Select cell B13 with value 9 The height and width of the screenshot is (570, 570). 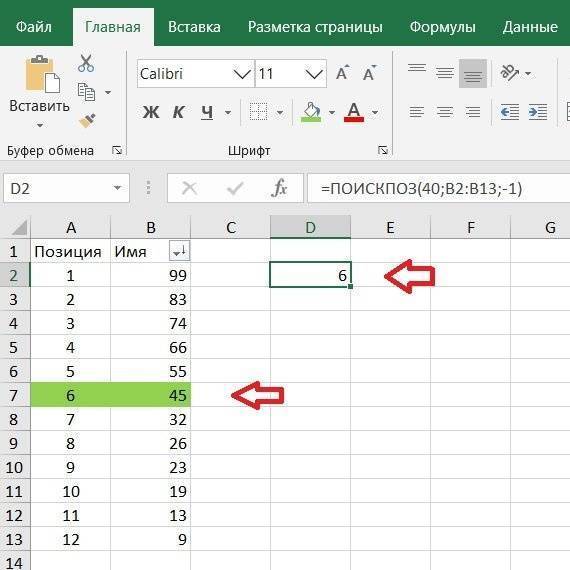click(150, 539)
